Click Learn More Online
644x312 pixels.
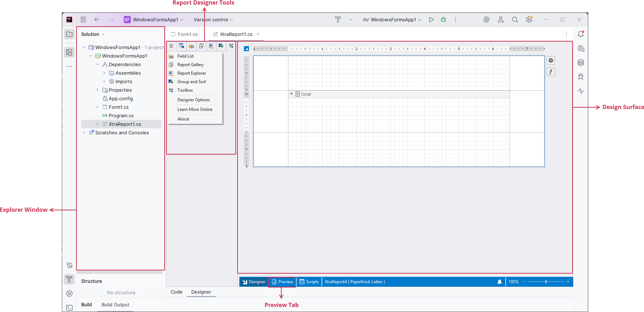[195, 109]
